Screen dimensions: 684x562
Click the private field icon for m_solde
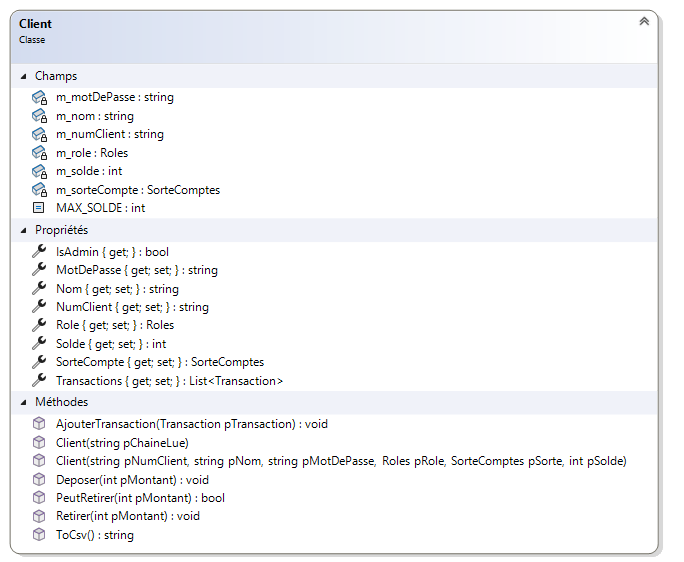tap(39, 172)
